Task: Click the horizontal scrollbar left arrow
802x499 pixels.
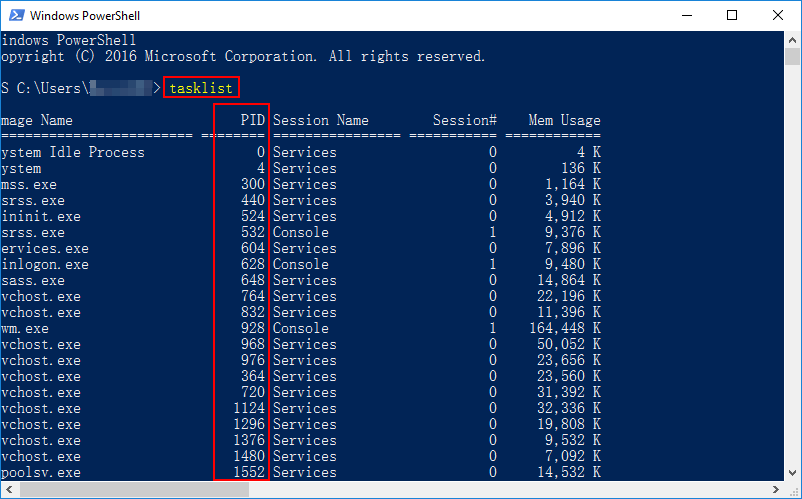Action: (x=9, y=490)
